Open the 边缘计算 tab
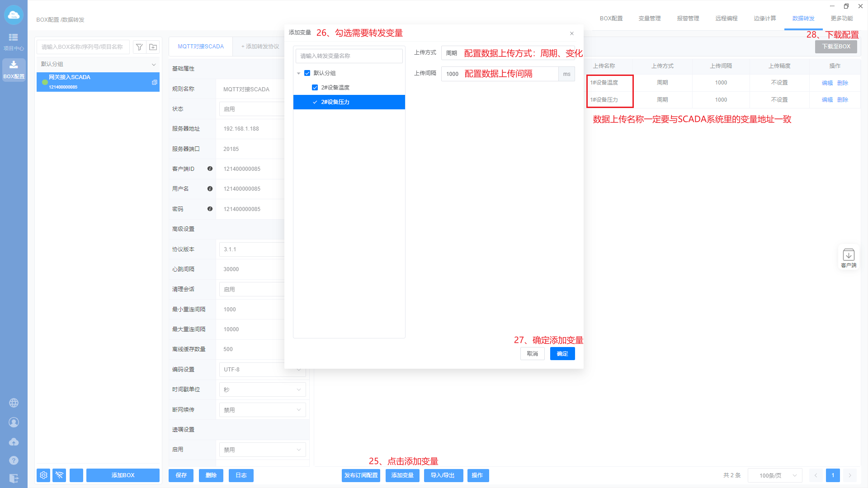 pos(764,19)
